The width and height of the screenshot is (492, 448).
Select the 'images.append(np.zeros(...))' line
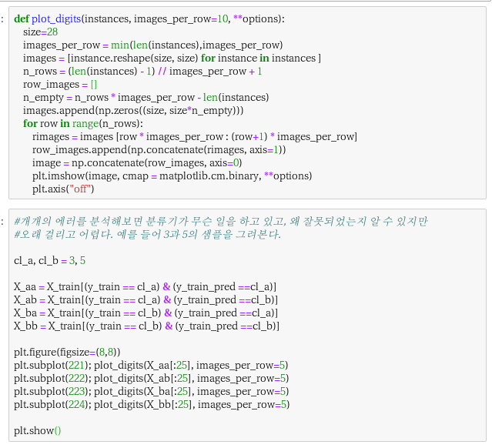133,111
